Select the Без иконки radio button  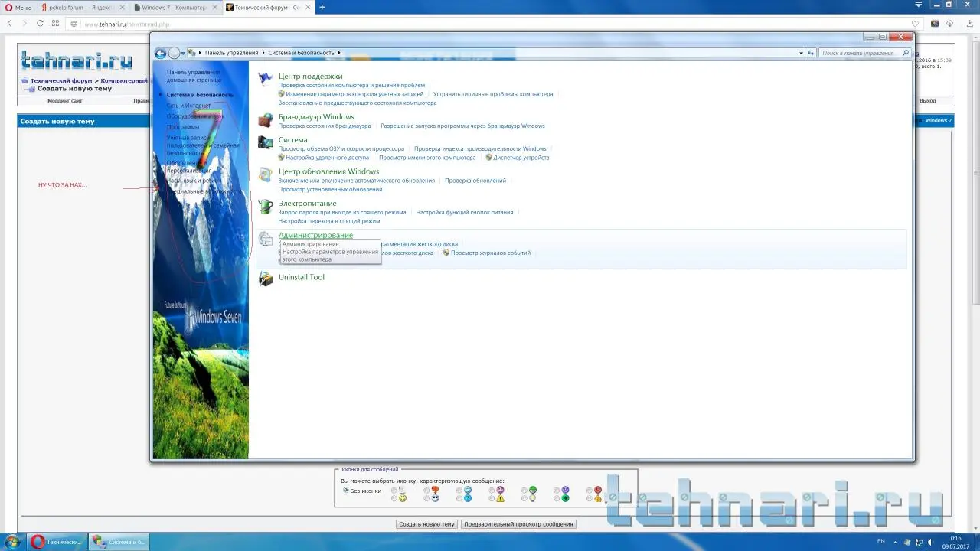346,491
